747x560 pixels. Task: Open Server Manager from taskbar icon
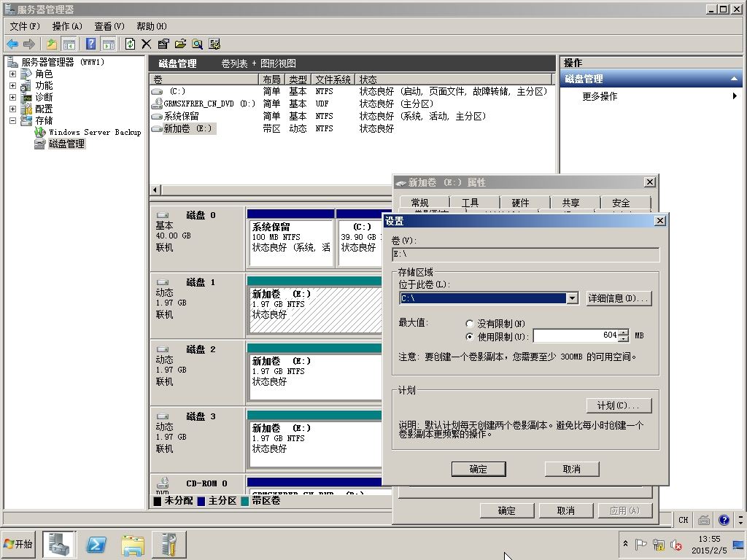[x=59, y=544]
